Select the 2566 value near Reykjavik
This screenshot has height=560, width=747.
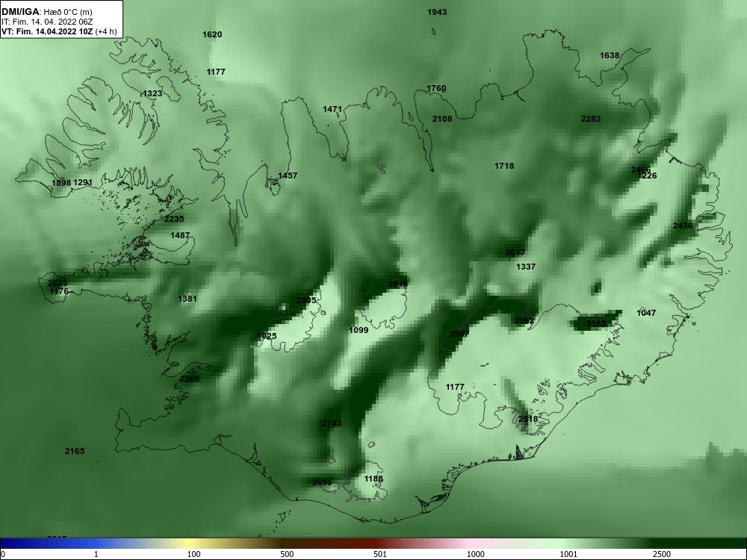pos(190,379)
